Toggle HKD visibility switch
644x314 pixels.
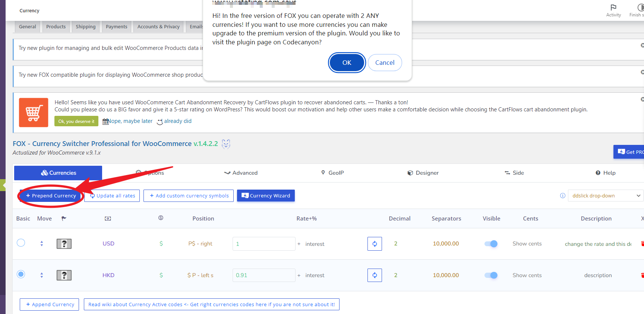coord(491,275)
